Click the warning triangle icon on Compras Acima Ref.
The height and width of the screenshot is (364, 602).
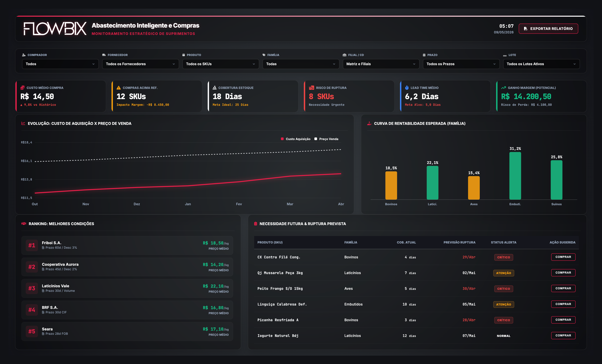point(119,88)
